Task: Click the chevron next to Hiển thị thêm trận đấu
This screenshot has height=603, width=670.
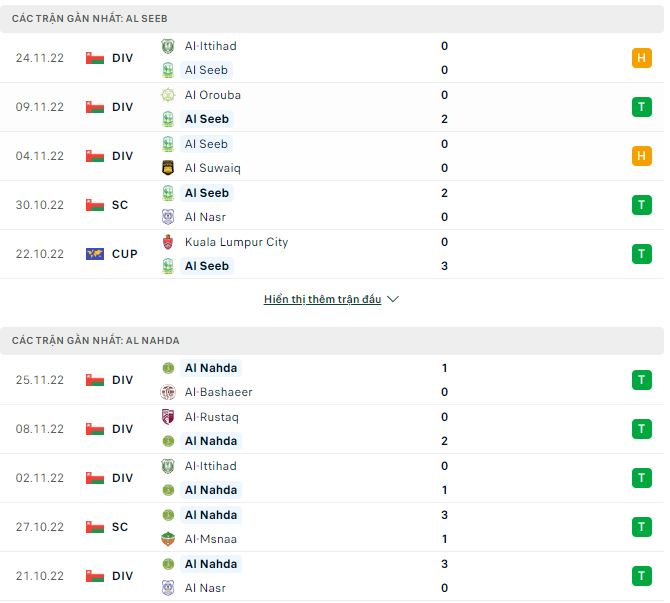Action: pos(393,299)
